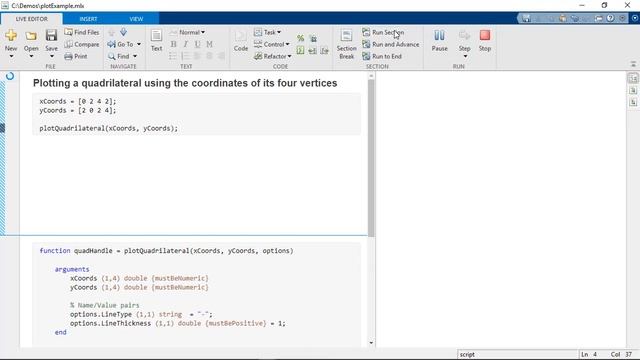This screenshot has width=640, height=360.
Task: Open the Go To dropdown
Action: click(124, 44)
